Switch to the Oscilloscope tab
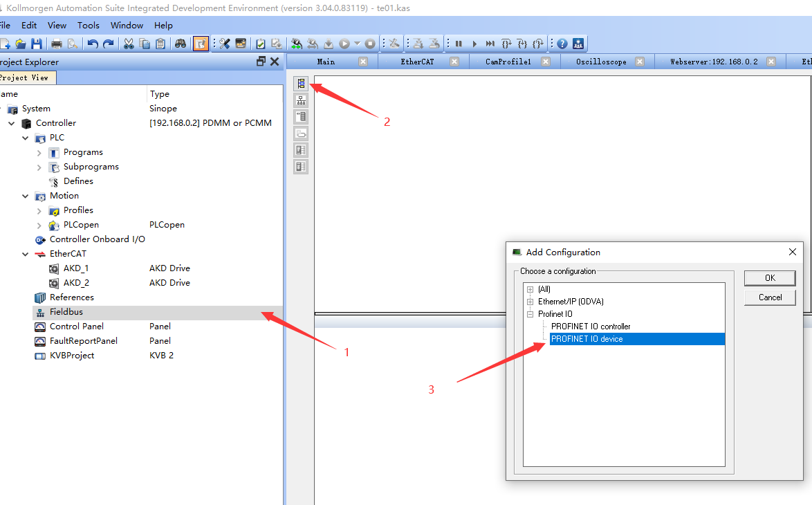Screen dimensions: 812x505 pos(601,62)
